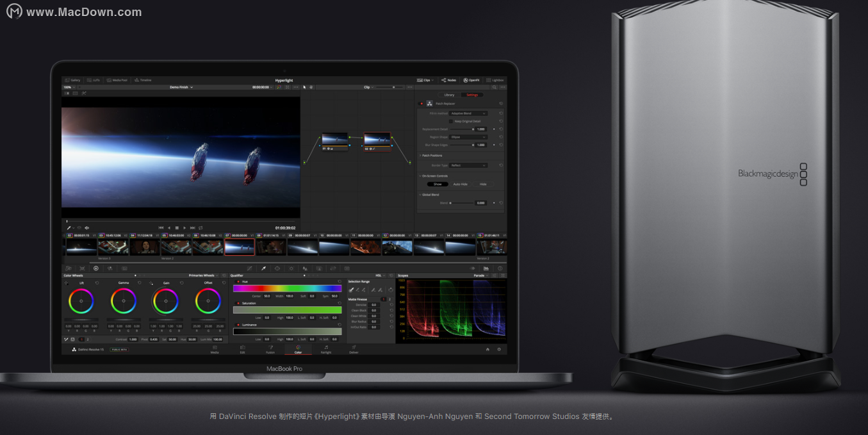Stop playback in the viewer
This screenshot has height=435, width=868.
point(177,227)
